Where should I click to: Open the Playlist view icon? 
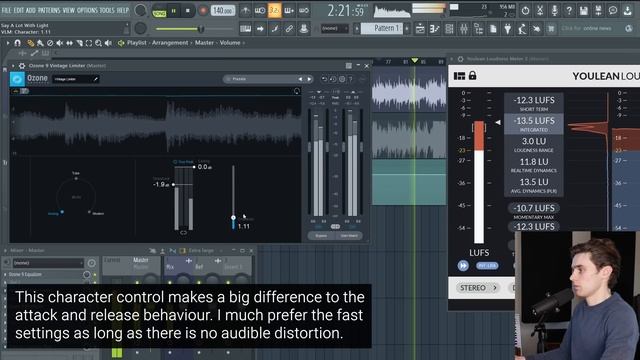pyautogui.click(x=420, y=29)
